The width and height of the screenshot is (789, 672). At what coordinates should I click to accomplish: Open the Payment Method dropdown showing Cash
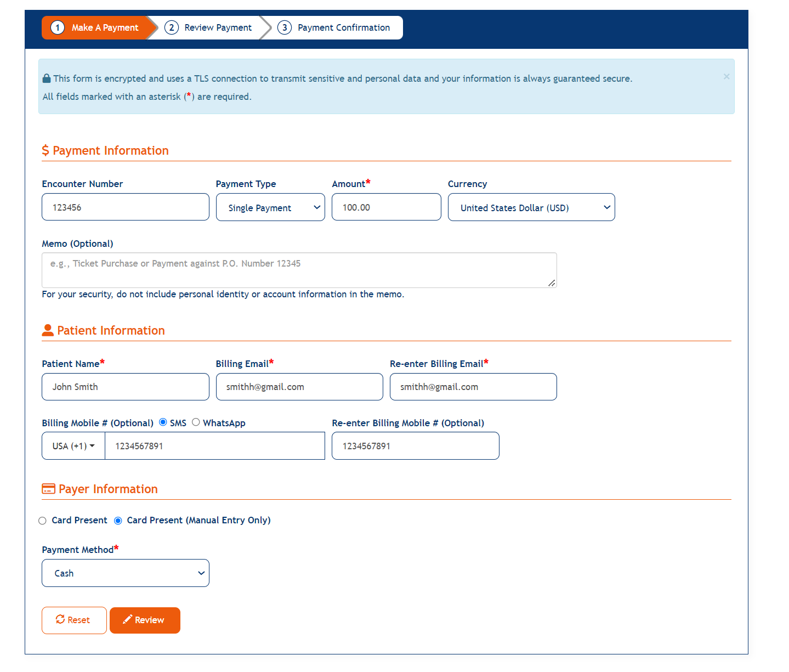(126, 573)
